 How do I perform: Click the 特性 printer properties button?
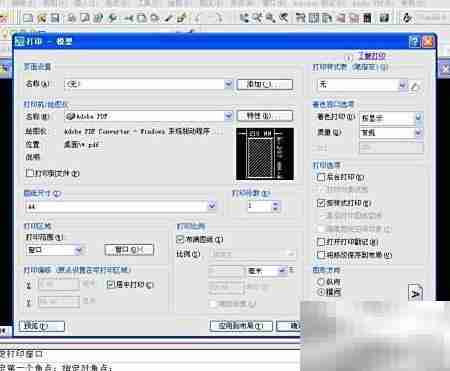(x=265, y=116)
